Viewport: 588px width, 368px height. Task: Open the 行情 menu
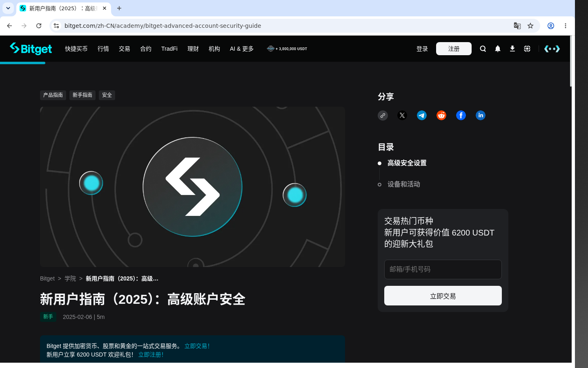[x=103, y=49]
